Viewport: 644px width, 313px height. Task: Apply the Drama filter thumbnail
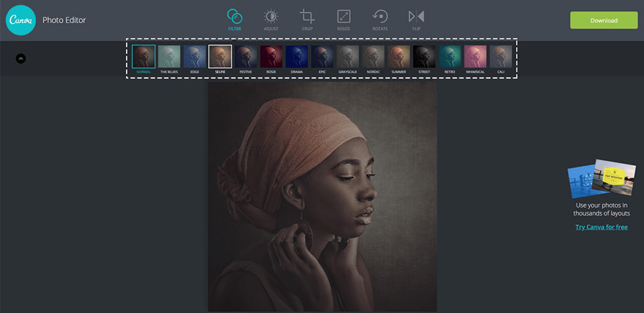tap(297, 56)
